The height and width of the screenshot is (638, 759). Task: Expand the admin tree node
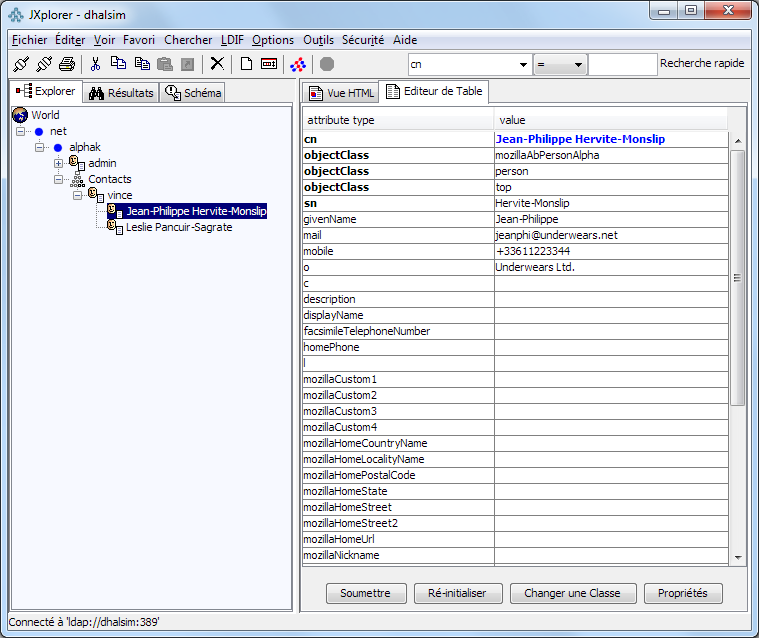point(58,163)
